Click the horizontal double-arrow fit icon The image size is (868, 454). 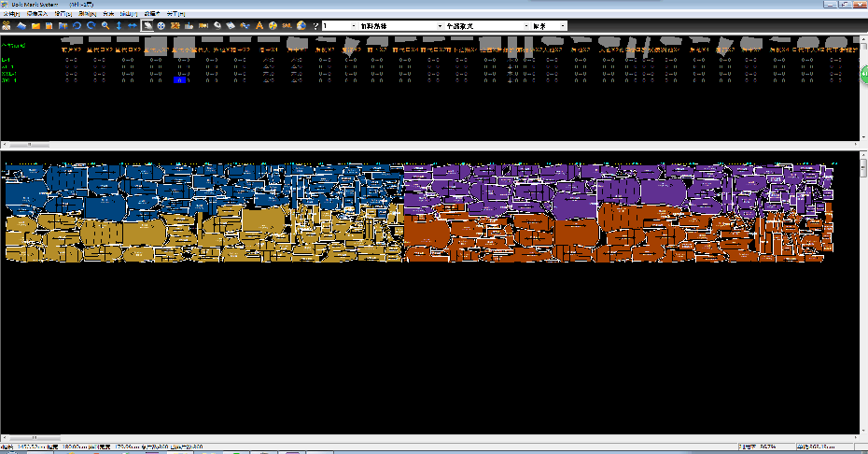coord(132,25)
